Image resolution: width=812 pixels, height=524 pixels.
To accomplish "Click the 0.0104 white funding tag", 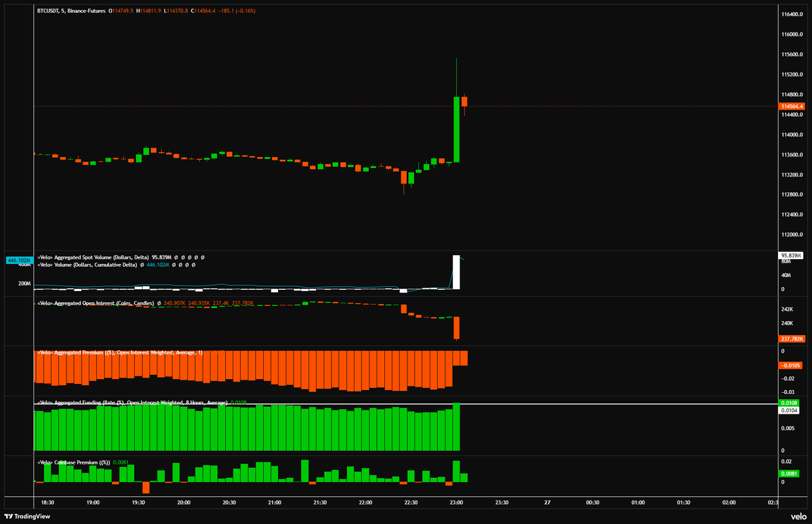I will click(x=790, y=410).
